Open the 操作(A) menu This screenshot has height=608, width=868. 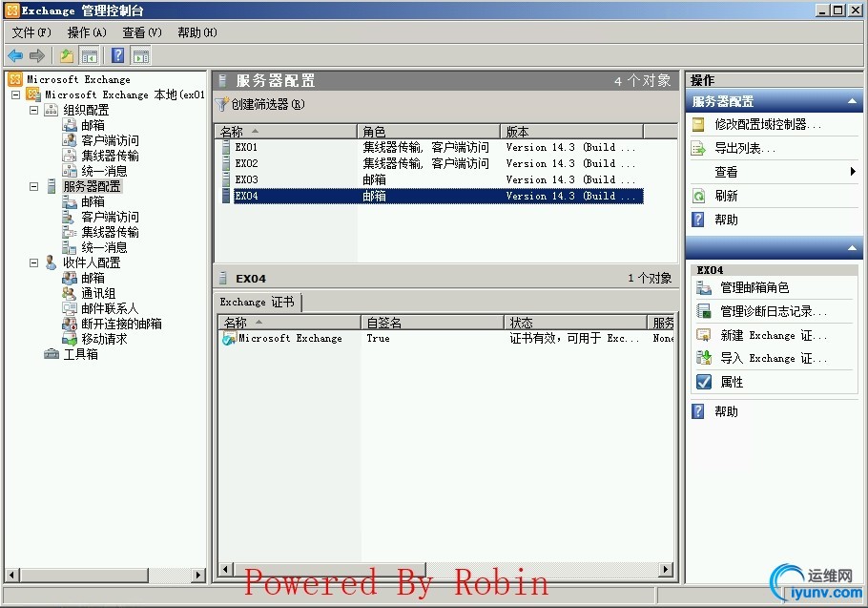[87, 32]
